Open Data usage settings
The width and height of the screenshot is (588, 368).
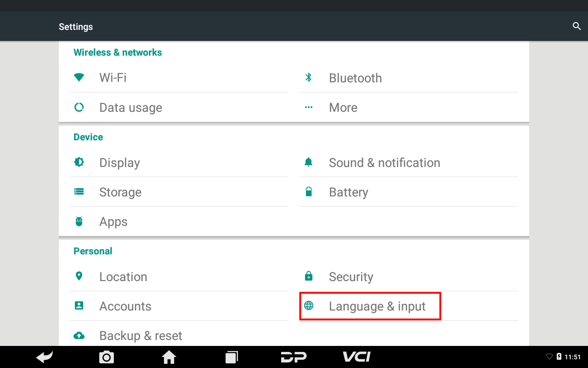point(179,107)
